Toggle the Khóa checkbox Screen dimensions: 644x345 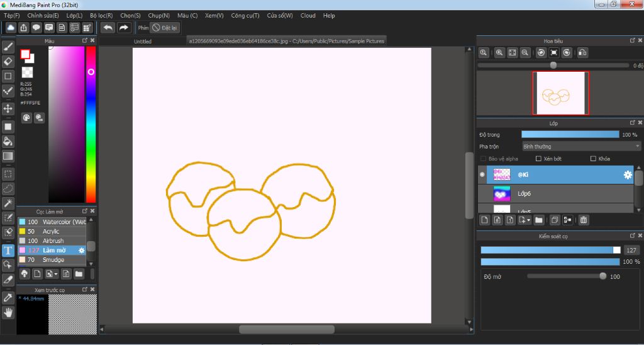click(593, 159)
